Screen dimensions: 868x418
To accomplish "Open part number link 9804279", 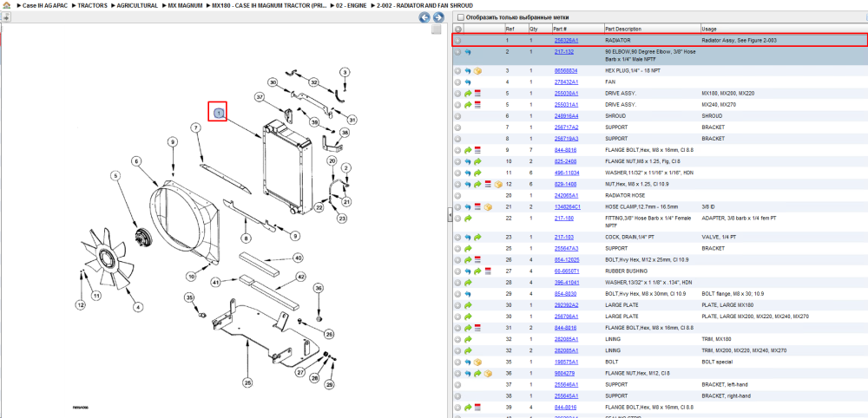I will 564,373.
